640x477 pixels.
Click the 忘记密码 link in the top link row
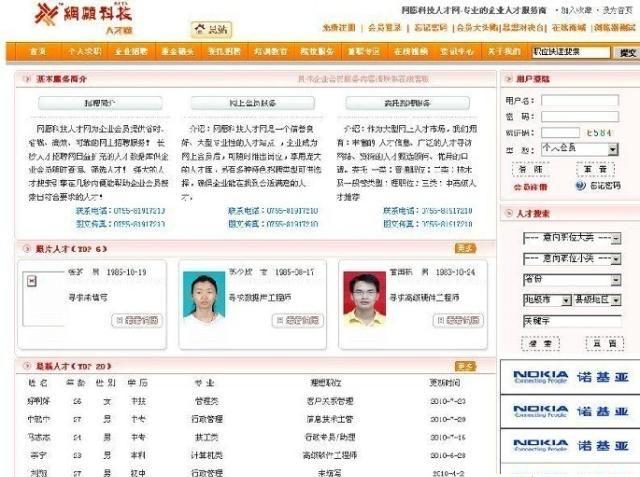pyautogui.click(x=431, y=28)
